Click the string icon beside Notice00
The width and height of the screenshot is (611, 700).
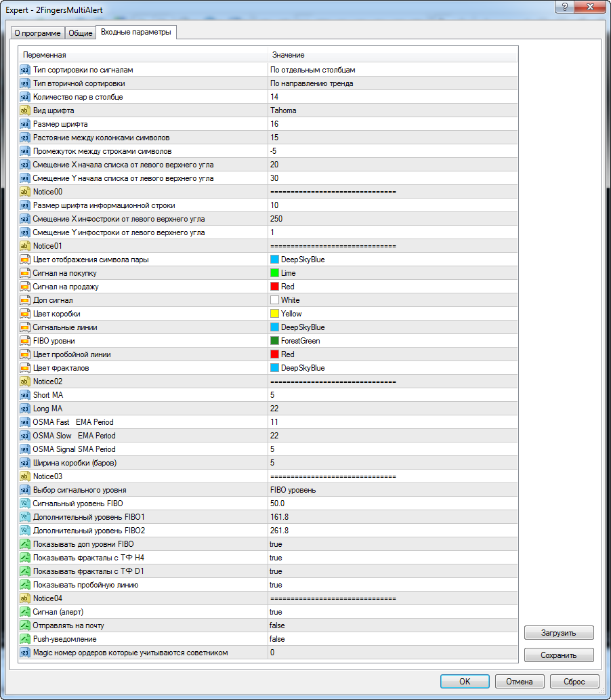pyautogui.click(x=24, y=192)
